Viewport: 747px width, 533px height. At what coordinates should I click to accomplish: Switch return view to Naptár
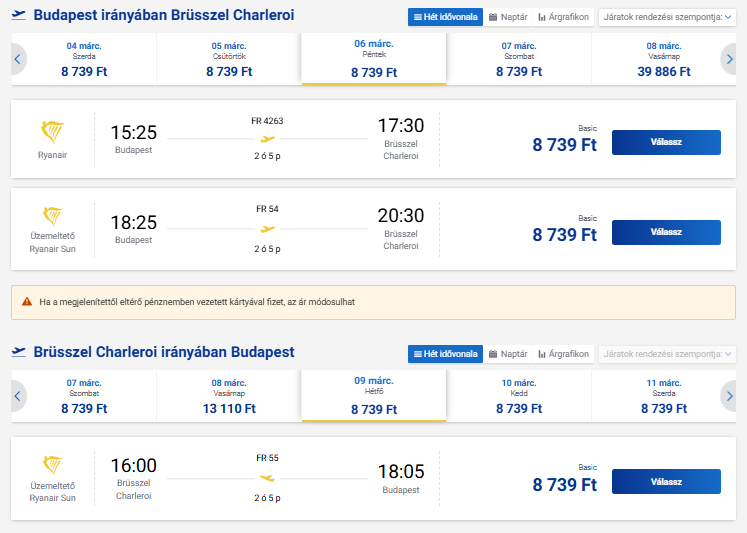[x=508, y=354]
